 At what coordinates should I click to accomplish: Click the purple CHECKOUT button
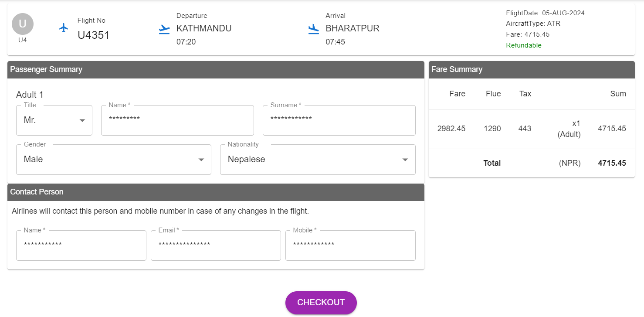pos(321,303)
